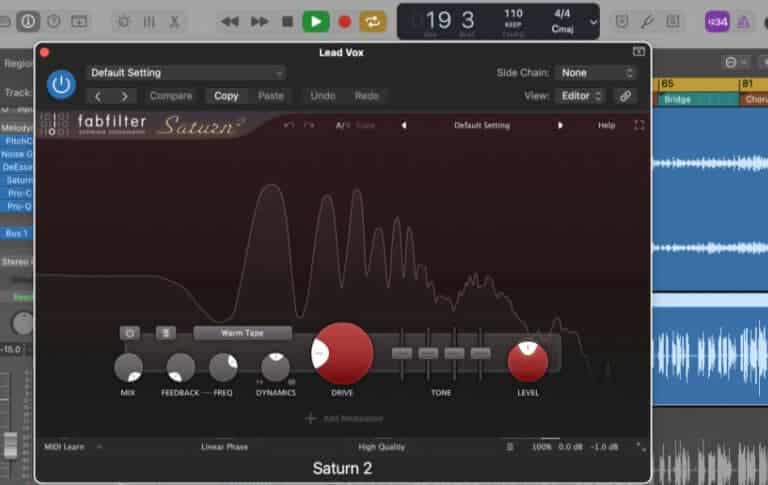This screenshot has height=485, width=768.
Task: Click the fourth TONE slider handle
Action: [x=480, y=353]
